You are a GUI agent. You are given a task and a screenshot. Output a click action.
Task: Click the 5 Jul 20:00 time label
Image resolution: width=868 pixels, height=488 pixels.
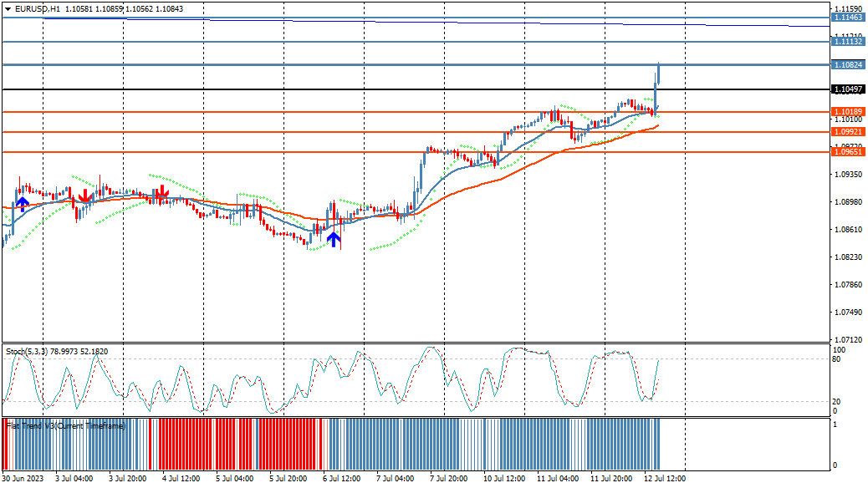[288, 479]
